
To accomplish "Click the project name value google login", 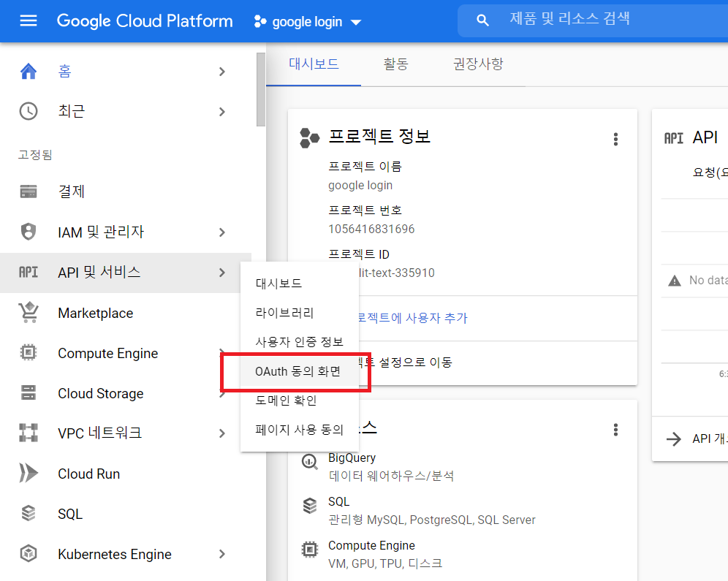I will (x=360, y=185).
